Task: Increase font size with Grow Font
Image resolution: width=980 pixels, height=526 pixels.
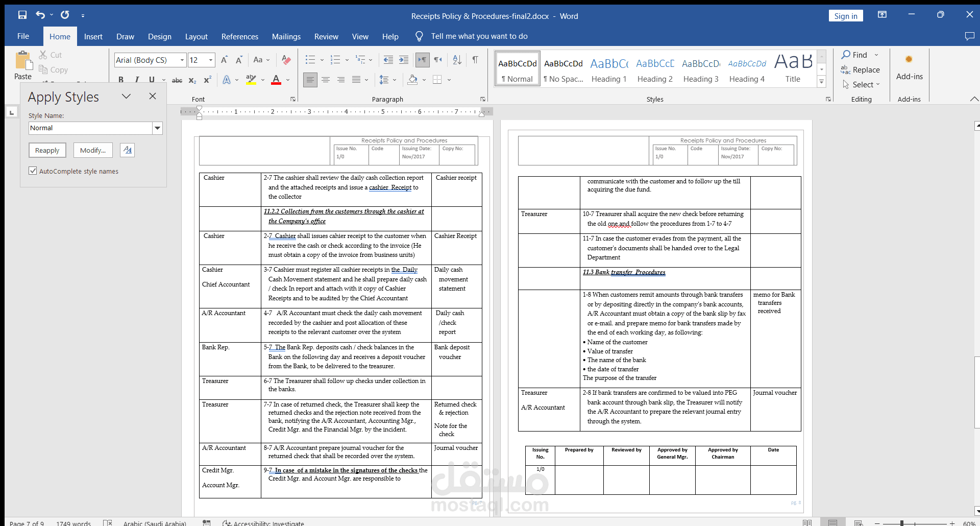Action: [225, 60]
